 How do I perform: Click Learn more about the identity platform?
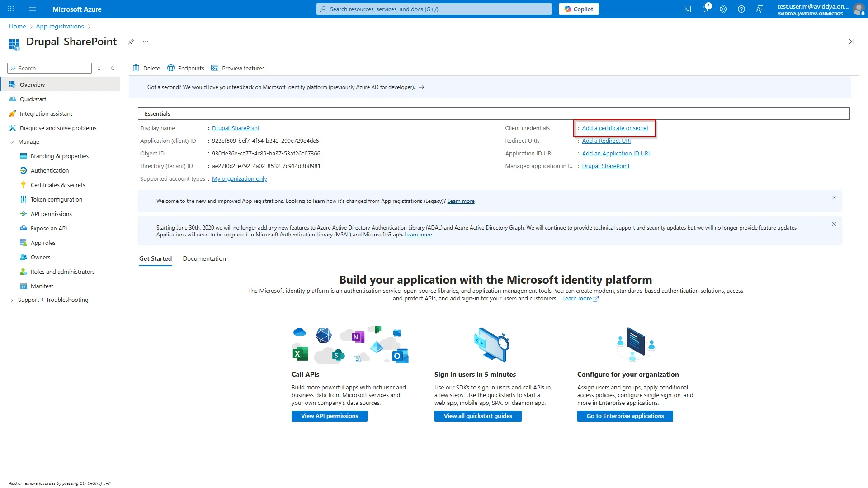[x=580, y=299]
